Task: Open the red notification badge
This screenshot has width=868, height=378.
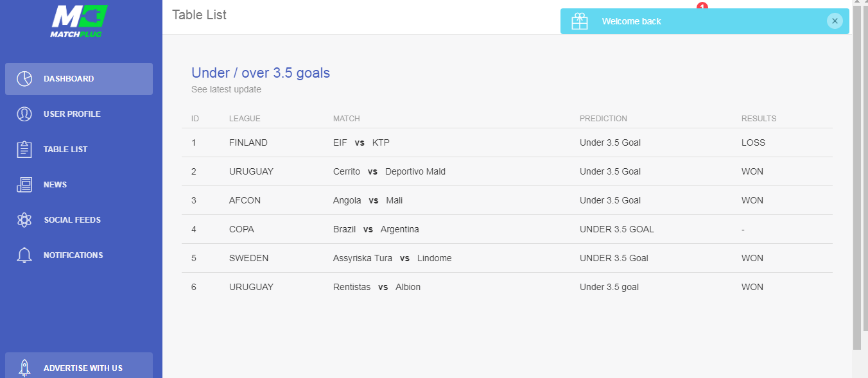Action: coord(702,6)
